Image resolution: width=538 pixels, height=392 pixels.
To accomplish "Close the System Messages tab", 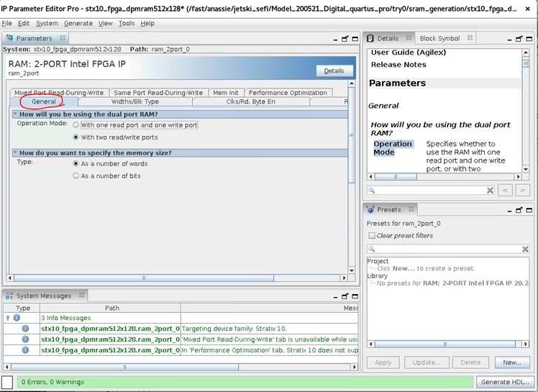I will 82,295.
